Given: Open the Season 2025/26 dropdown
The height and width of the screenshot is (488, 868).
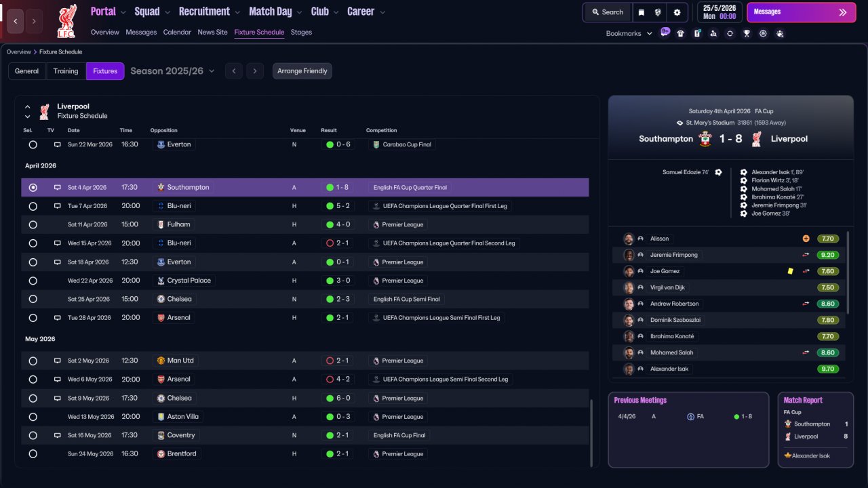Looking at the screenshot, I should coord(172,71).
